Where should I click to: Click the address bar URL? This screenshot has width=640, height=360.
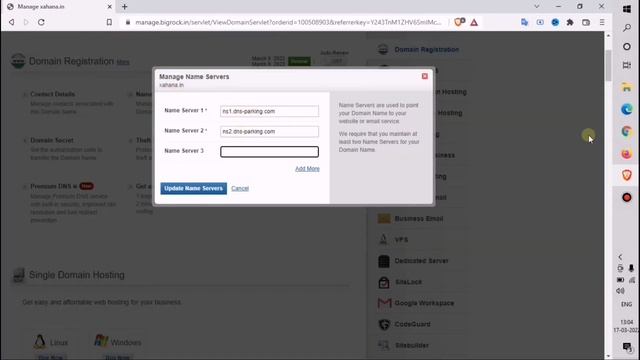pos(288,22)
